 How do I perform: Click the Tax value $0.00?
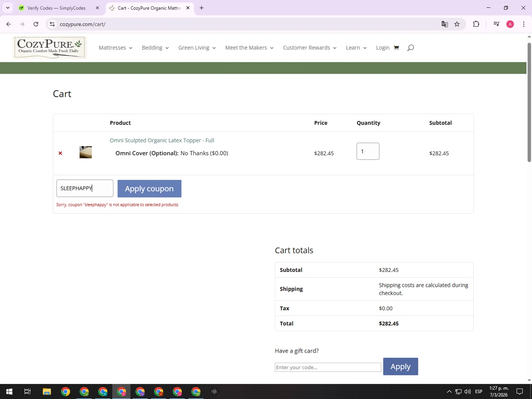pyautogui.click(x=386, y=309)
